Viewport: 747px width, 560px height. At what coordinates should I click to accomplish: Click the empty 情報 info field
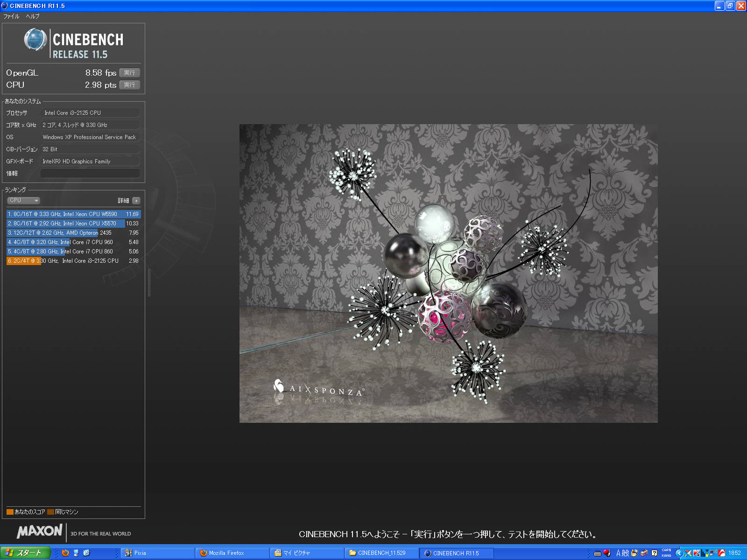pyautogui.click(x=90, y=174)
